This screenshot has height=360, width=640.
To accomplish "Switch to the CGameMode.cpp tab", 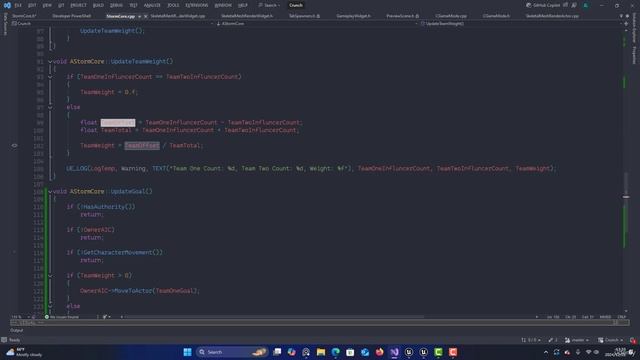I will point(451,16).
